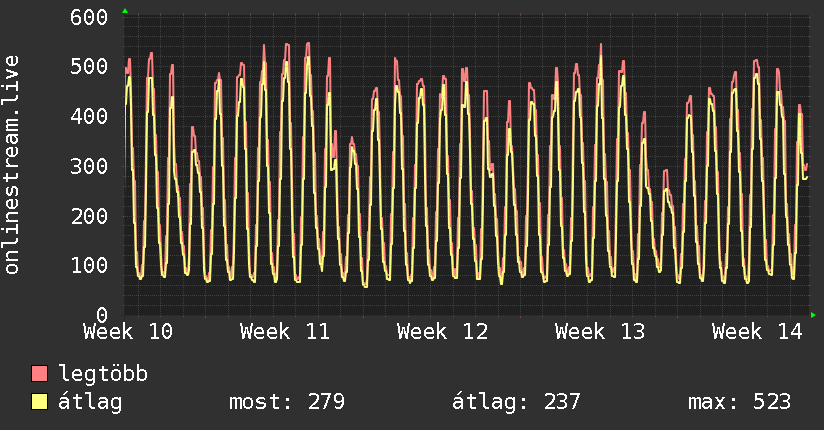824x430 pixels.
Task: Click the átlag legend label beside yellow swatch
Action: (90, 402)
